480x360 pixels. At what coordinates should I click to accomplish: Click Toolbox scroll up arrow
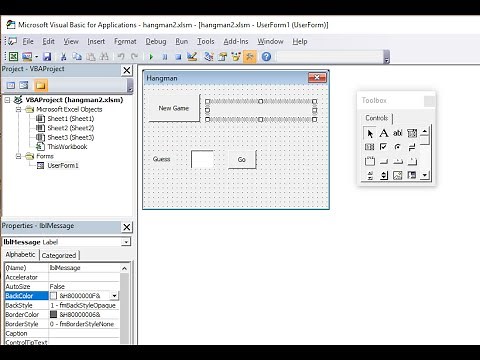coord(424,131)
